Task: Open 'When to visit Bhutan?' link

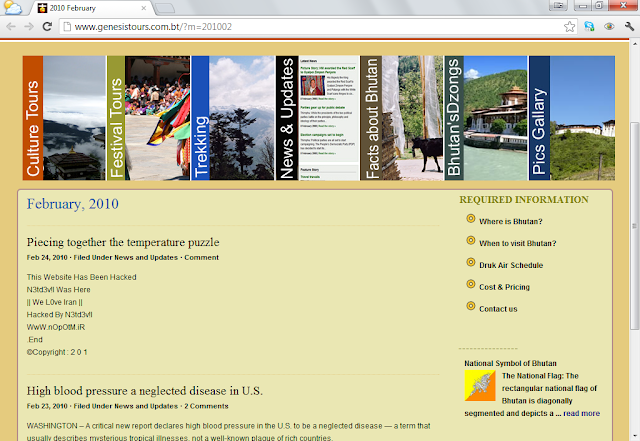Action: (518, 243)
